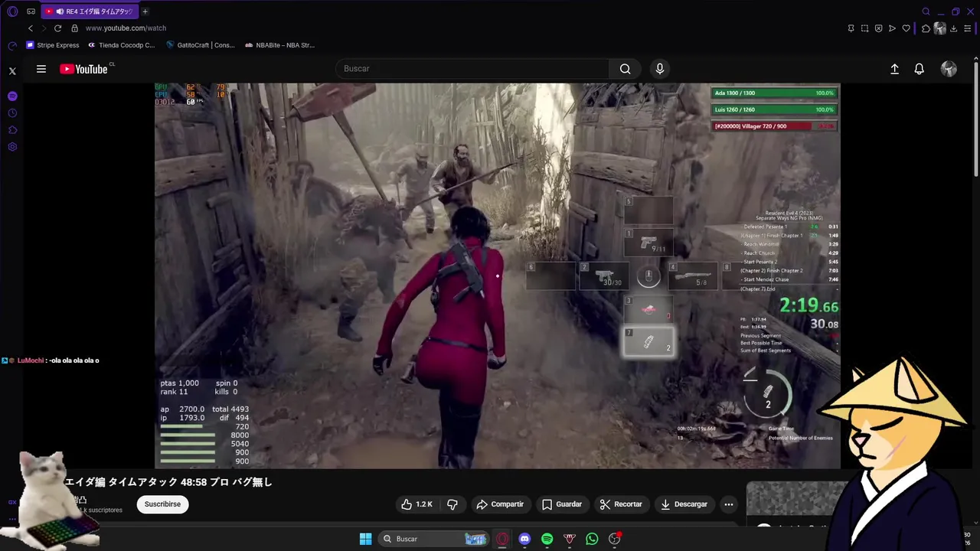Viewport: 980px width, 551px height.
Task: Save video with Guardar button
Action: (562, 504)
